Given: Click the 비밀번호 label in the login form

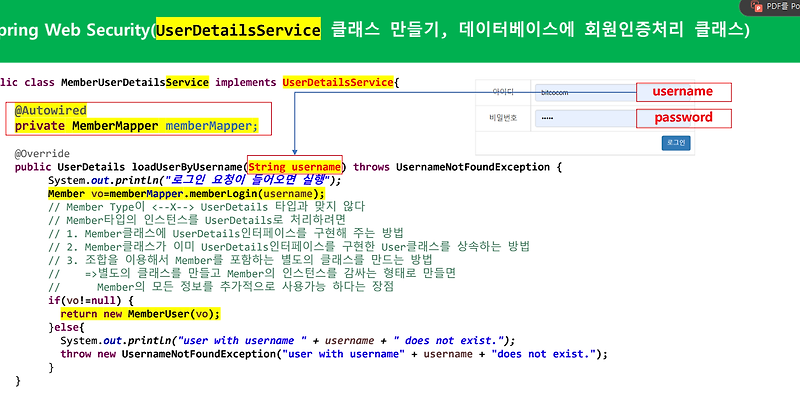Looking at the screenshot, I should click(x=503, y=118).
